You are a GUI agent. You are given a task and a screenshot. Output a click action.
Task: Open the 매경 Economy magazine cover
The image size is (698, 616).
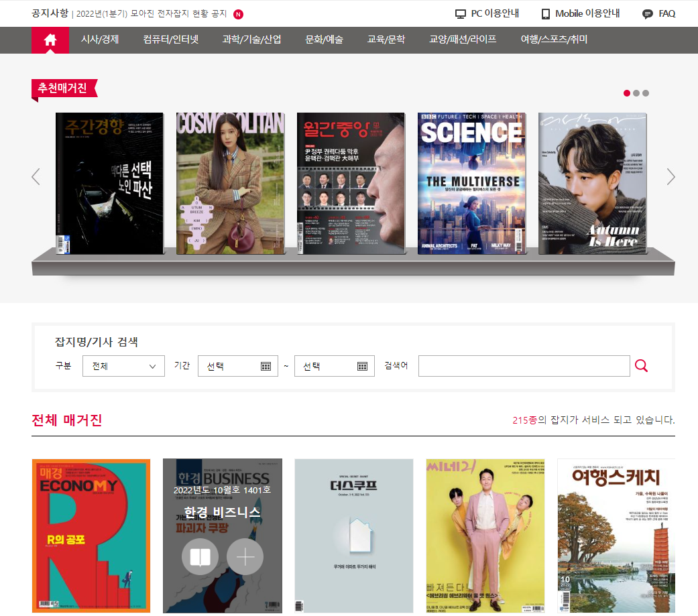91,536
